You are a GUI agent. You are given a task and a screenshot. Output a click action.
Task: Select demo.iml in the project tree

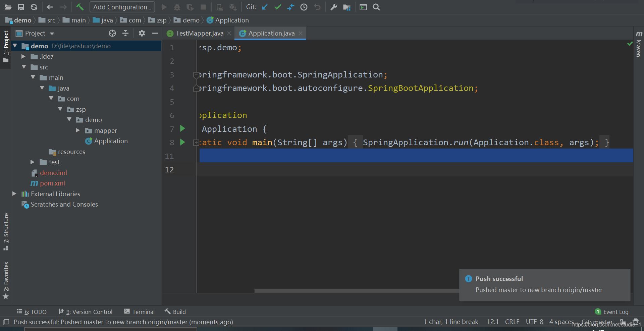49,173
